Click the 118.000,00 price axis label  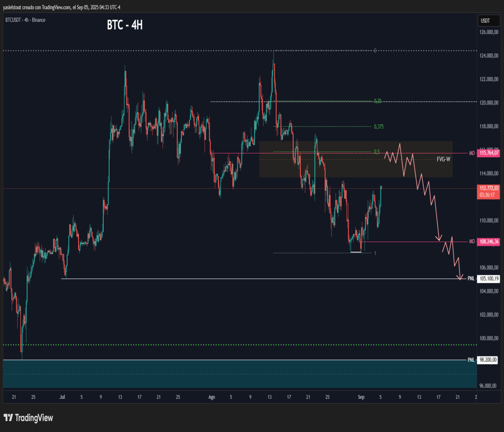pyautogui.click(x=489, y=126)
